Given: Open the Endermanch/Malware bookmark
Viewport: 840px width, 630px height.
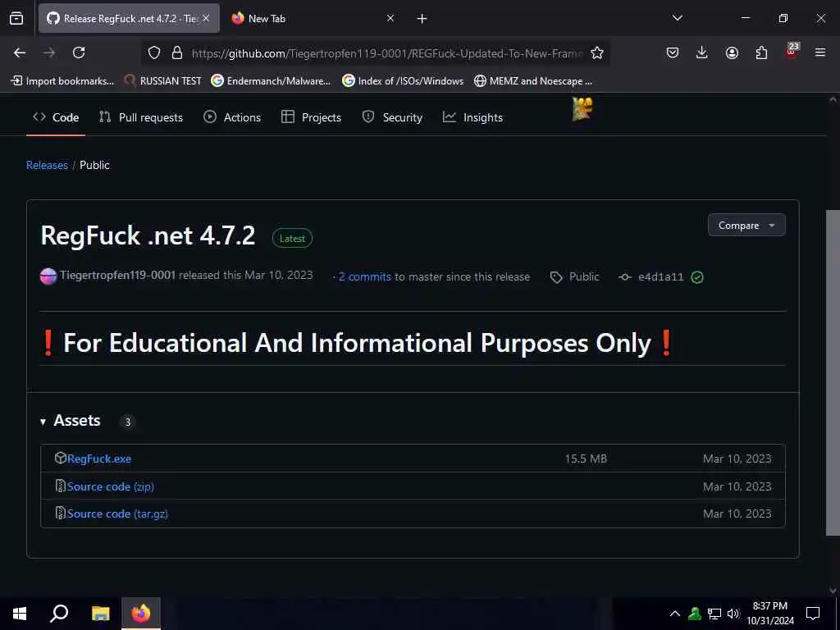Looking at the screenshot, I should [x=271, y=81].
